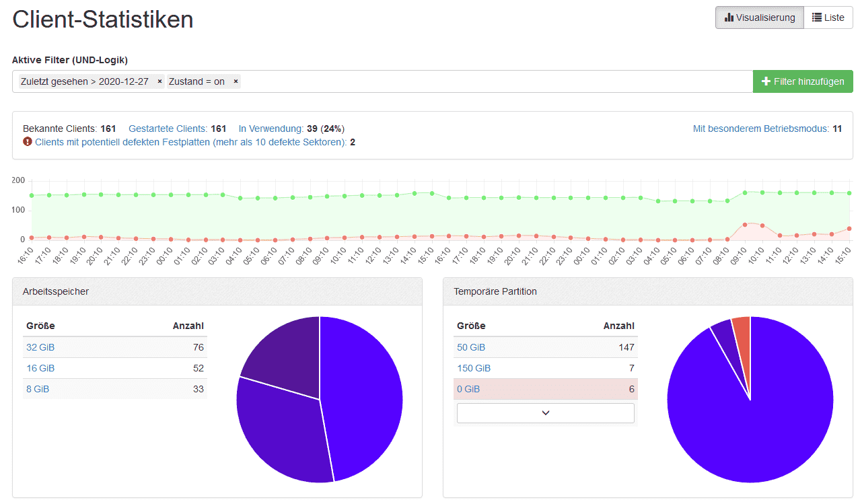Image resolution: width=860 pixels, height=504 pixels.
Task: Expand additional Temporäre Partition sizes
Action: pos(545,412)
